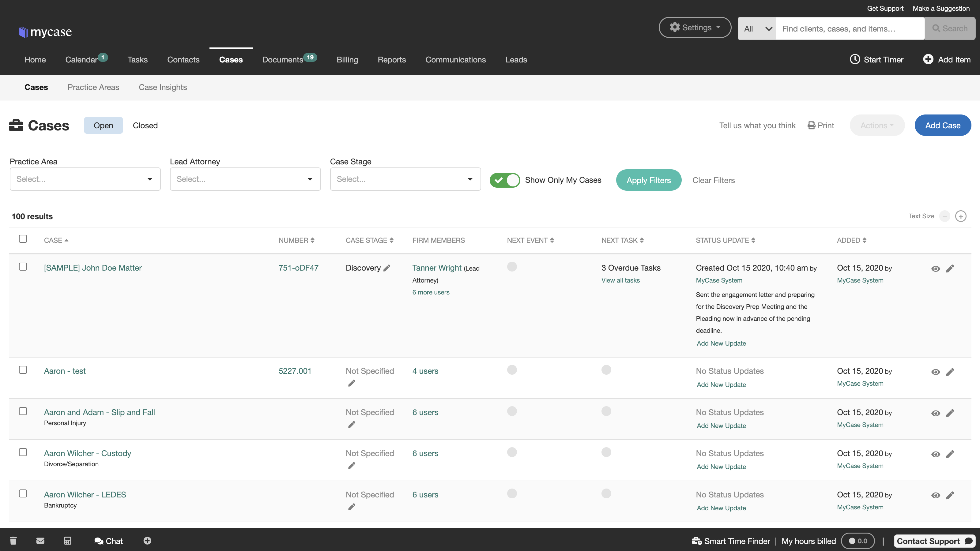Expand the Lead Attorney select box
Screen dimensions: 980x551
(x=245, y=179)
